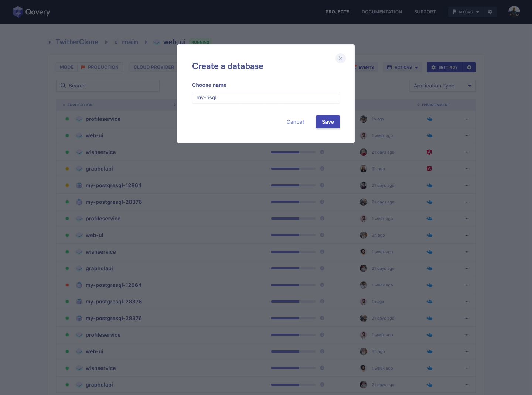Click Angular icon in graphqlapi 3h ago row
This screenshot has height=395, width=532.
coord(429,169)
